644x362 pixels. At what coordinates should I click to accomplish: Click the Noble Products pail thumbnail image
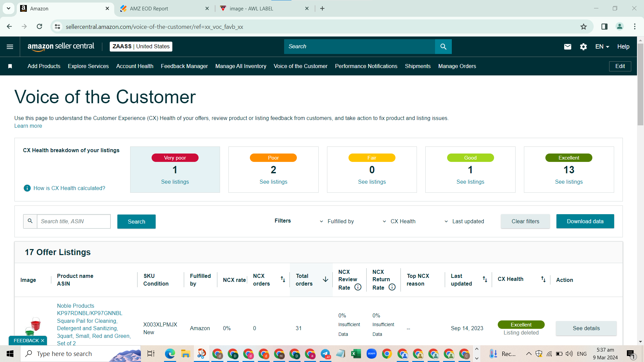tap(33, 327)
